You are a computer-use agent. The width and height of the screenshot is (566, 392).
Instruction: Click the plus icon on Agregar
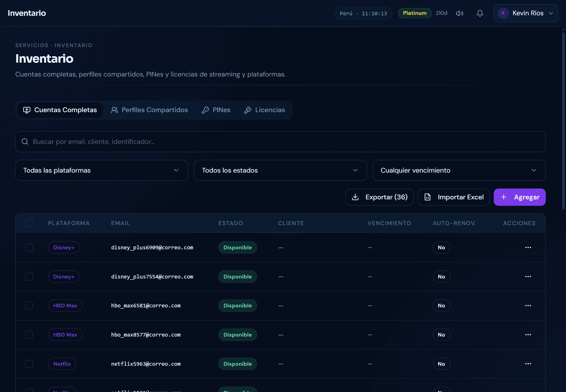tap(504, 197)
